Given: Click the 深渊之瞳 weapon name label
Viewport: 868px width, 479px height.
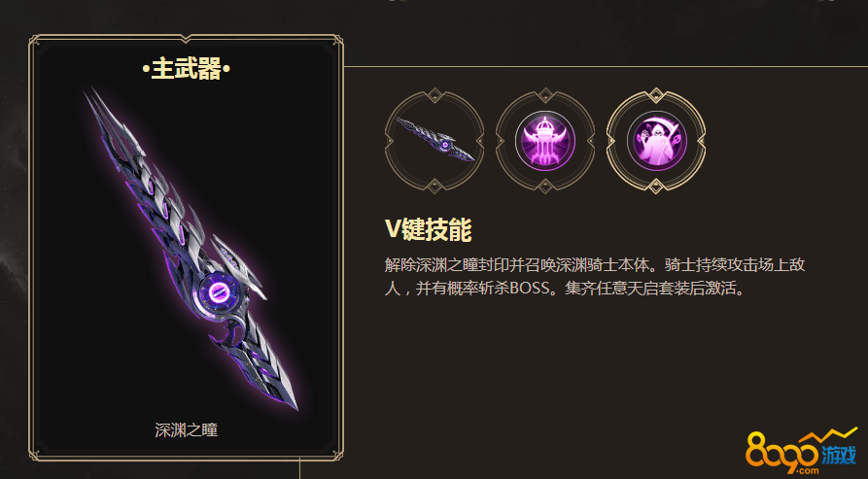Looking at the screenshot, I should [186, 429].
